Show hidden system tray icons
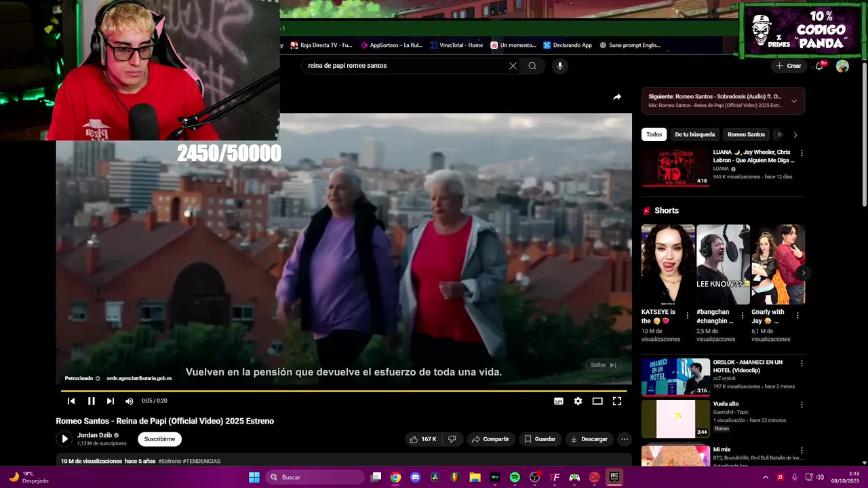Image resolution: width=868 pixels, height=488 pixels. click(x=766, y=477)
